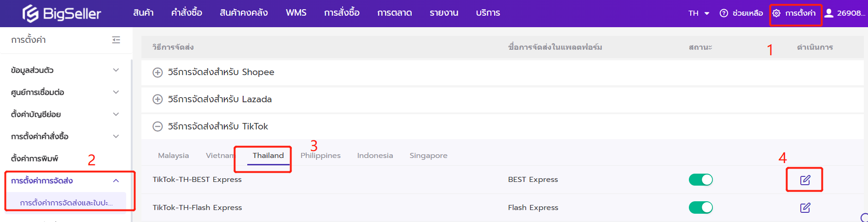Click the user account profile icon
This screenshot has height=222, width=868.
click(829, 13)
